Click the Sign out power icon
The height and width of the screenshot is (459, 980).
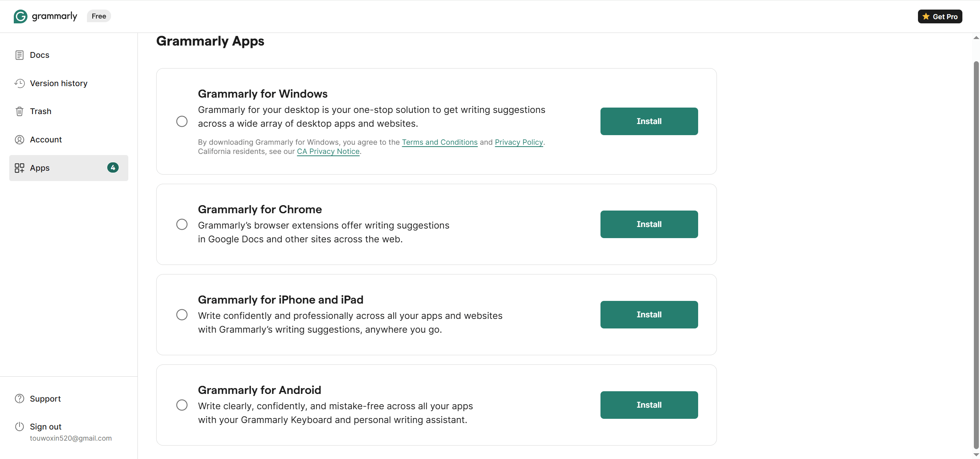pyautogui.click(x=20, y=426)
